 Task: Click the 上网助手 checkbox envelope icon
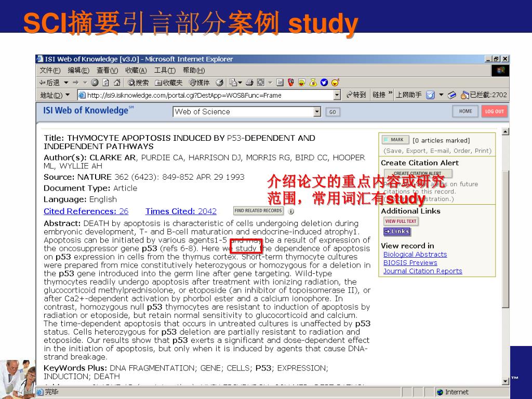(x=430, y=95)
